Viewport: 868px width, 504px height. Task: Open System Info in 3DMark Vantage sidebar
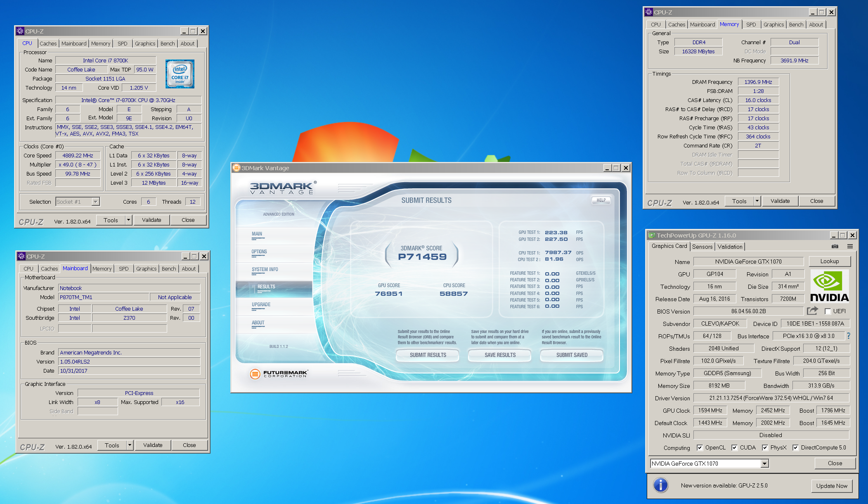coord(265,269)
